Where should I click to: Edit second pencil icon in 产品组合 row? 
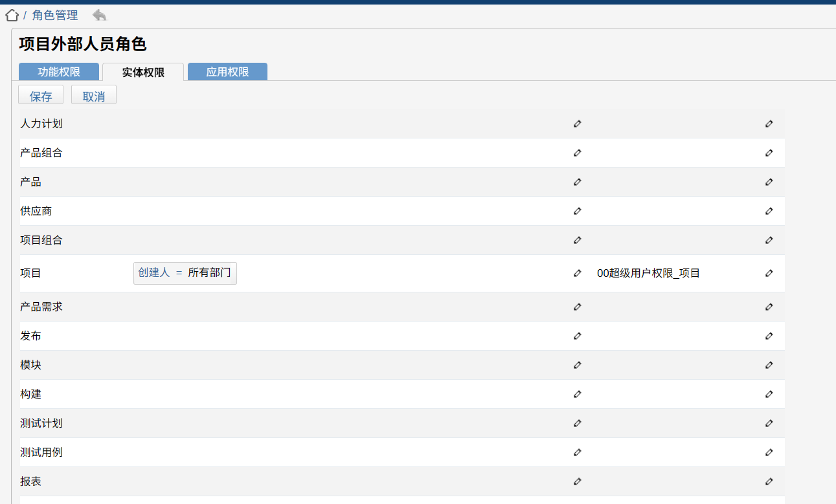pyautogui.click(x=769, y=153)
